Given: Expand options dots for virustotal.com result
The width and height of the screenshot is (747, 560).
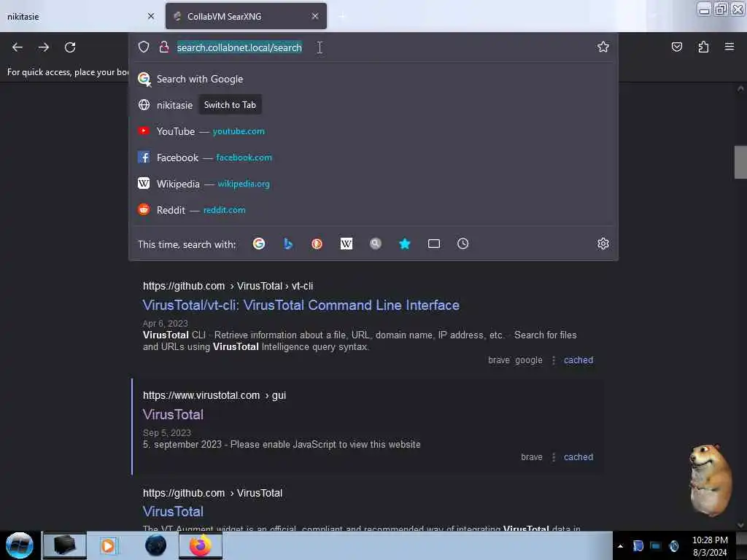Looking at the screenshot, I should [x=553, y=457].
